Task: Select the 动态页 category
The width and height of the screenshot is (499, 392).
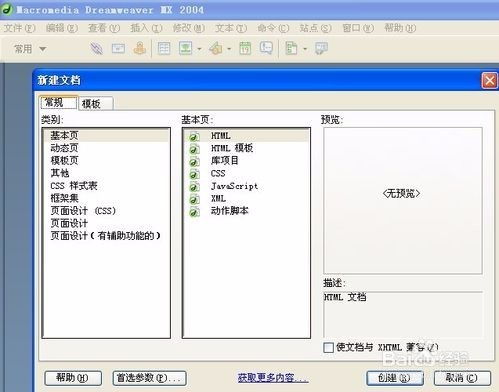Action: (106, 148)
